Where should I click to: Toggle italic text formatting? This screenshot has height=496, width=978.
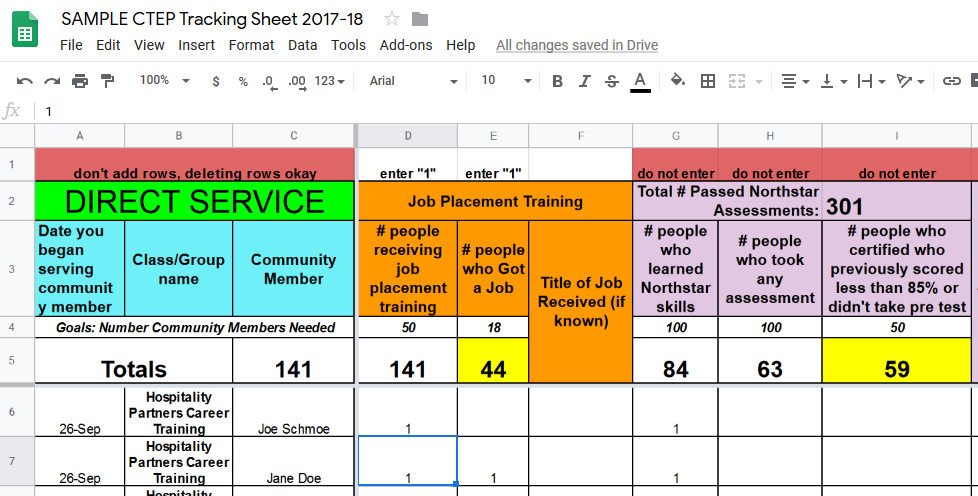click(585, 81)
